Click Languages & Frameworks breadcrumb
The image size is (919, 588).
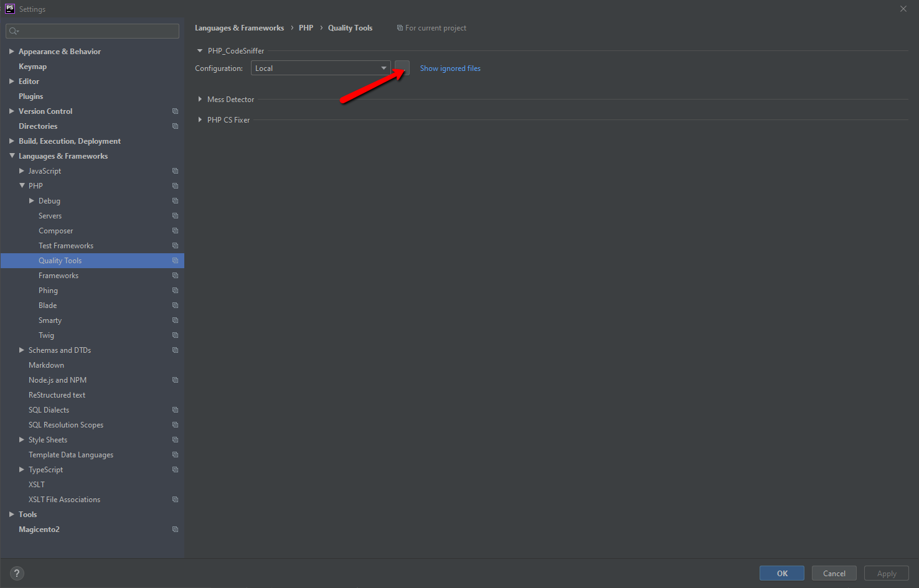tap(239, 28)
